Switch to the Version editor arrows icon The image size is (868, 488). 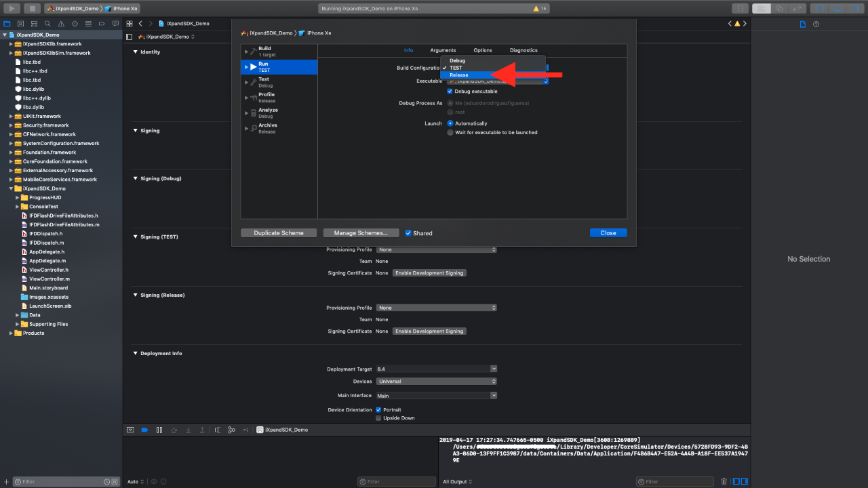(797, 8)
